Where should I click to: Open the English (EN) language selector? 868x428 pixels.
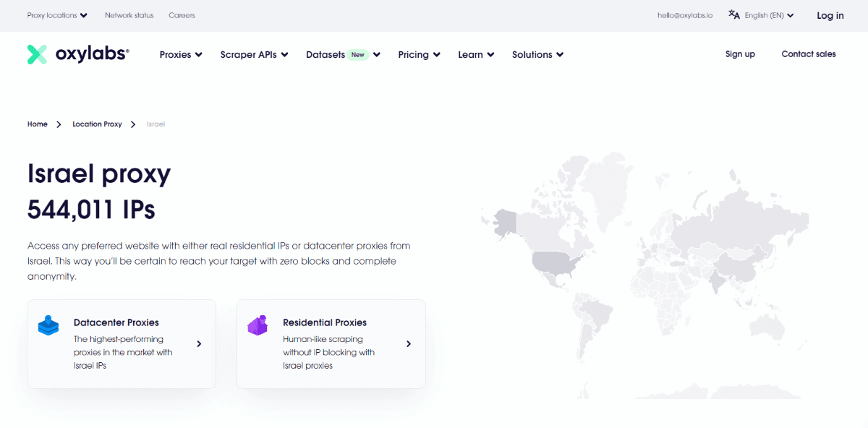pyautogui.click(x=769, y=15)
